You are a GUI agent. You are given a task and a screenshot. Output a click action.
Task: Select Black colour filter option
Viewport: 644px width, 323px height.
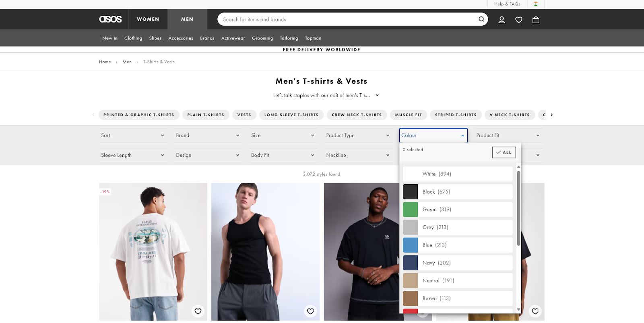(458, 192)
